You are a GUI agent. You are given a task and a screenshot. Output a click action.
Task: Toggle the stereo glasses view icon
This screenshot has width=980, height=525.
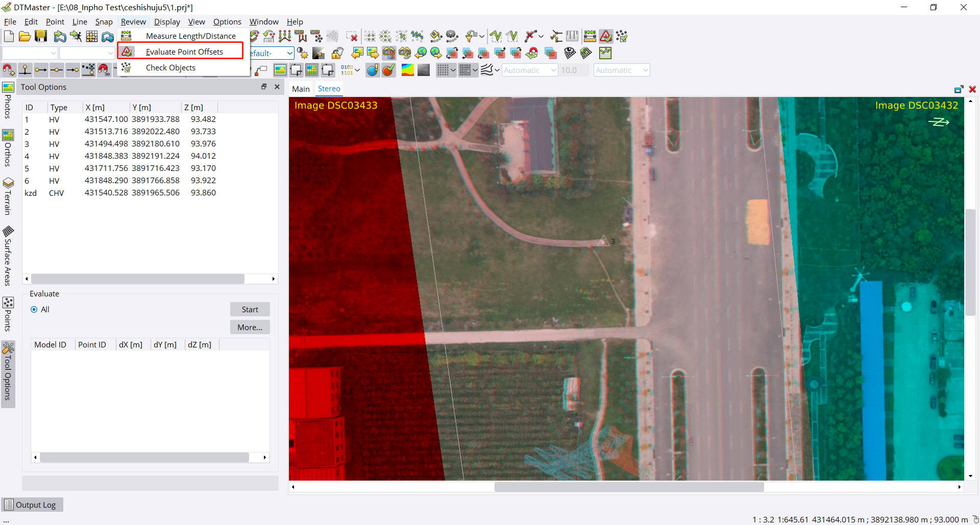tap(389, 53)
